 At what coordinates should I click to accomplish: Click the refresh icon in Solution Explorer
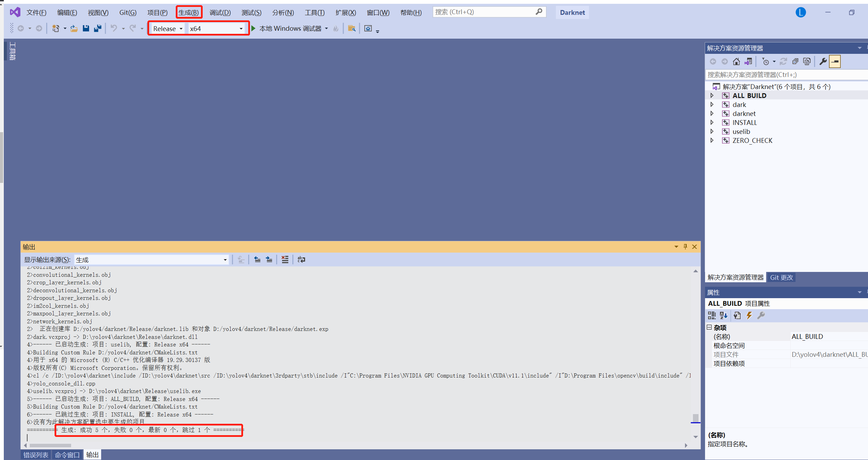[x=784, y=61]
